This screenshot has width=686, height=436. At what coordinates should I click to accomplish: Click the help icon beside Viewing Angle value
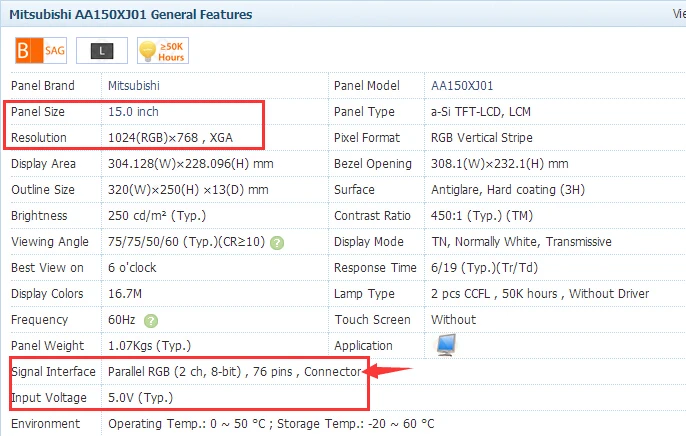pyautogui.click(x=277, y=243)
